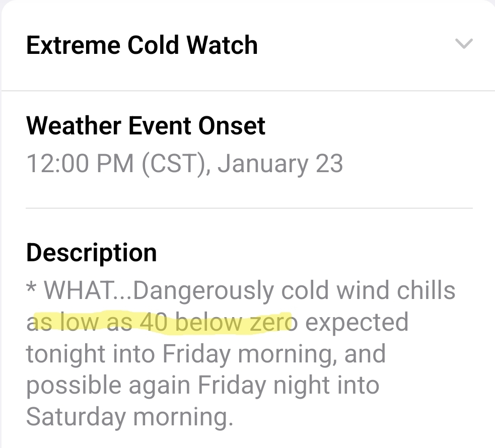
Task: Tap the asterisk before WHAT
Action: (x=31, y=290)
